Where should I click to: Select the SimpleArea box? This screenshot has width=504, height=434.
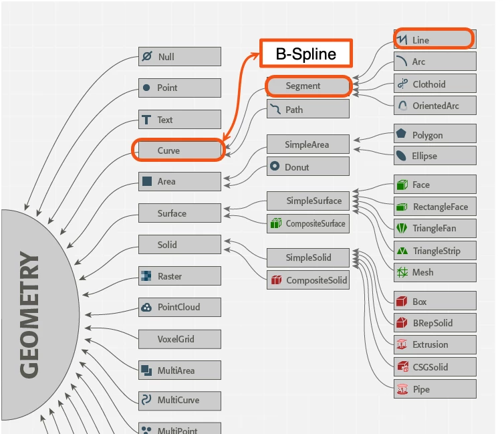pyautogui.click(x=308, y=144)
